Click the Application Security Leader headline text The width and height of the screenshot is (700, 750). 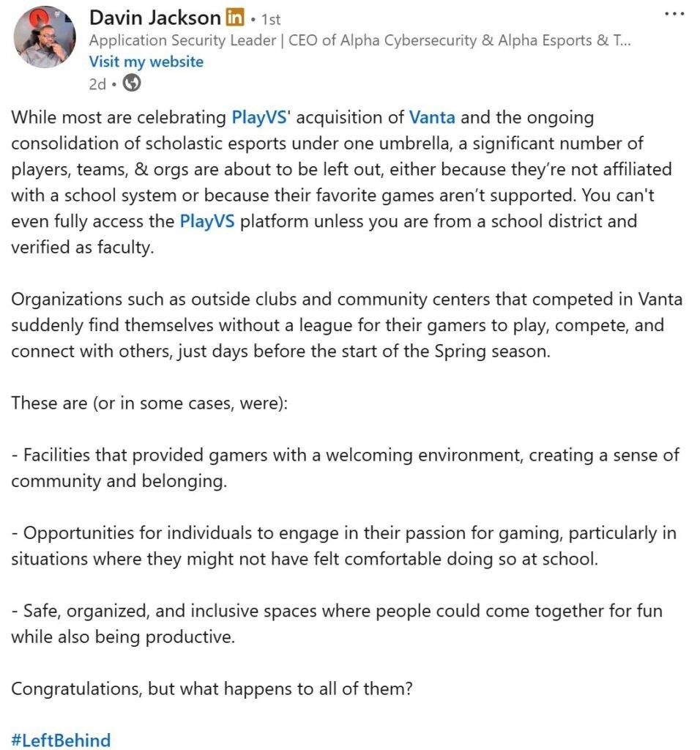359,41
